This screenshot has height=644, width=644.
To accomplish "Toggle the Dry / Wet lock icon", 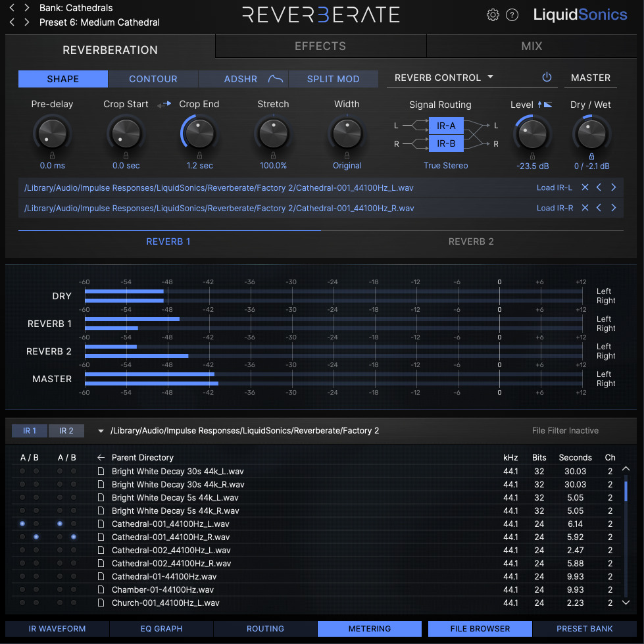I will 591,156.
